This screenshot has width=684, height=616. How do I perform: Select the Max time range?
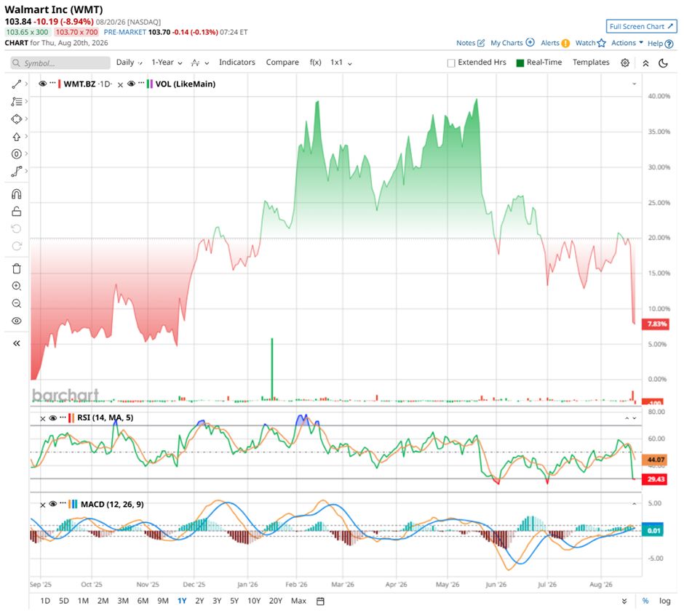[298, 601]
